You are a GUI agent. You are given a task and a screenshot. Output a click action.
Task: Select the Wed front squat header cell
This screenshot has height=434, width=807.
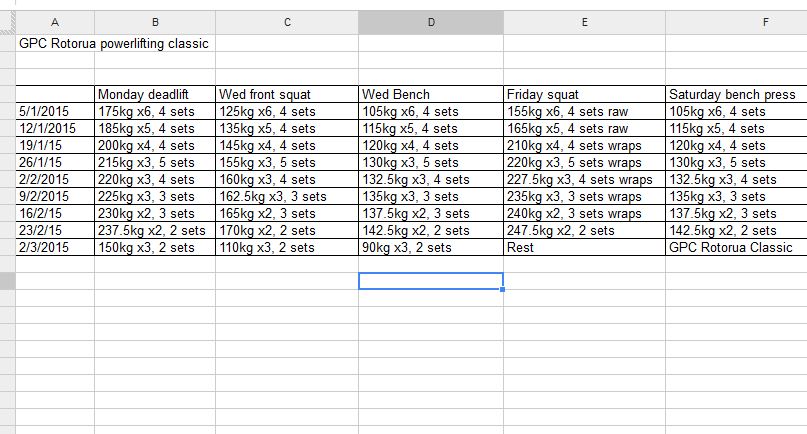[287, 95]
